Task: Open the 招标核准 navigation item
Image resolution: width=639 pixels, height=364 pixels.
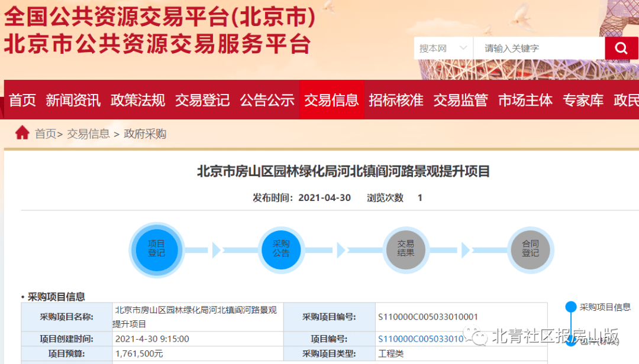Action: pos(396,100)
